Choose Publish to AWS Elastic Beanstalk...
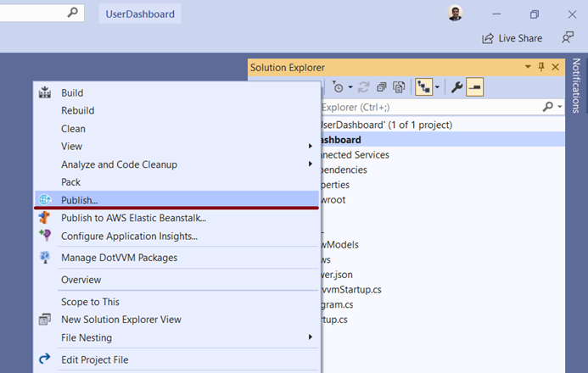The image size is (588, 373). coord(176,218)
